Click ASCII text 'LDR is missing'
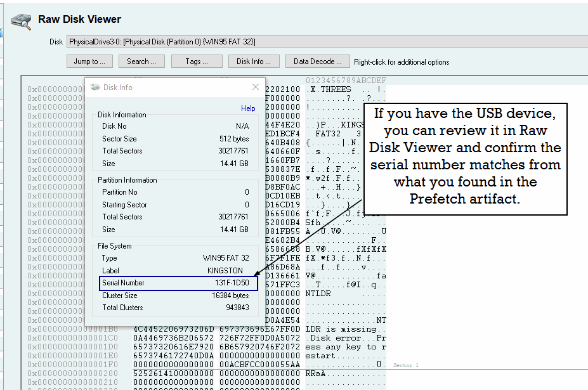The image size is (588, 390). tap(341, 329)
